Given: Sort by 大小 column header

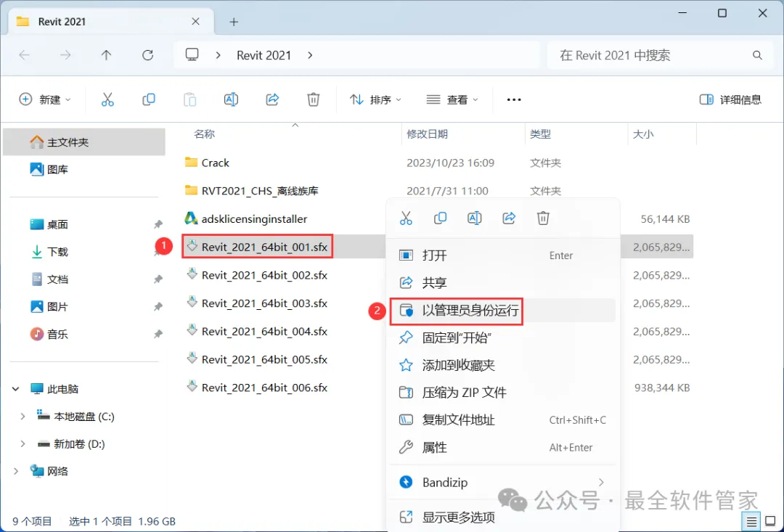Looking at the screenshot, I should pos(643,134).
